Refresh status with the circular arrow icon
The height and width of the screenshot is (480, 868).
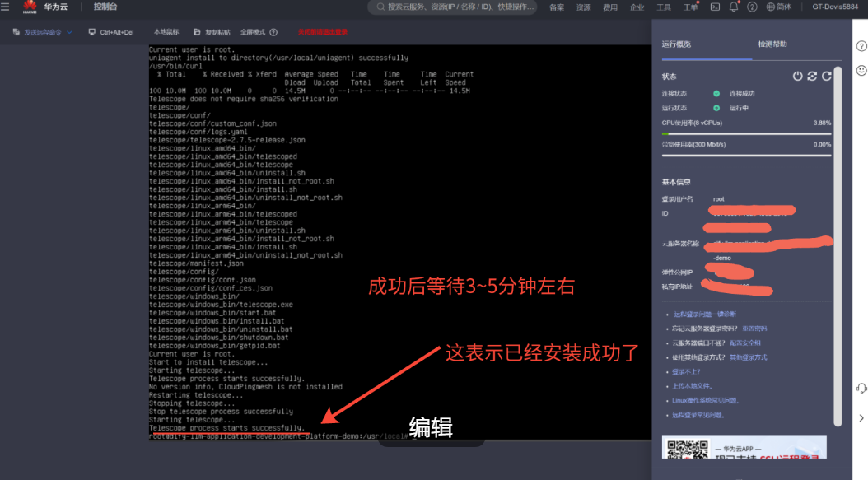coord(826,76)
